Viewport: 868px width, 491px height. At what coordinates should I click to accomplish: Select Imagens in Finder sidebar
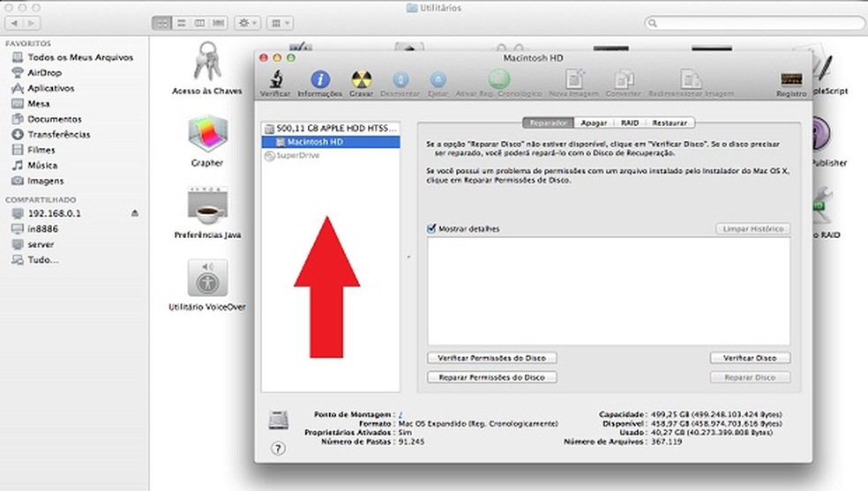(x=45, y=181)
